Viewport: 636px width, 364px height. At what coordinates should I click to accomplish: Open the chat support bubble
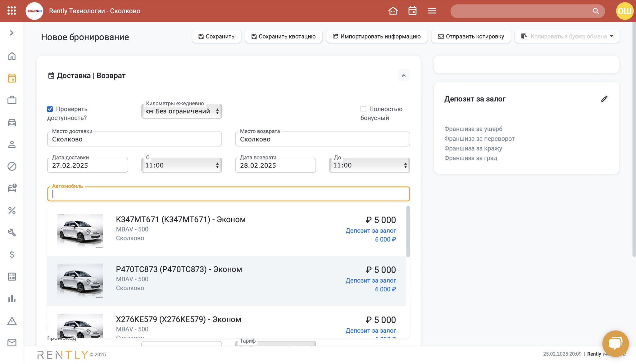click(x=615, y=343)
